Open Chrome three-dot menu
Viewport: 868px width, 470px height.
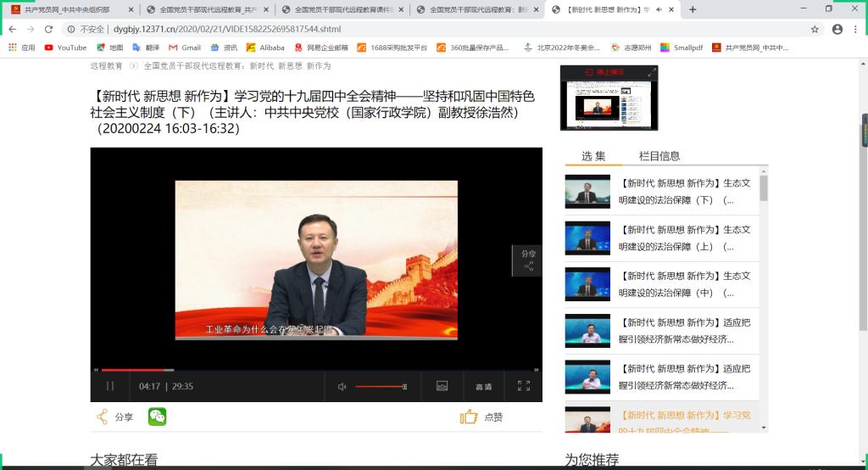[x=856, y=29]
